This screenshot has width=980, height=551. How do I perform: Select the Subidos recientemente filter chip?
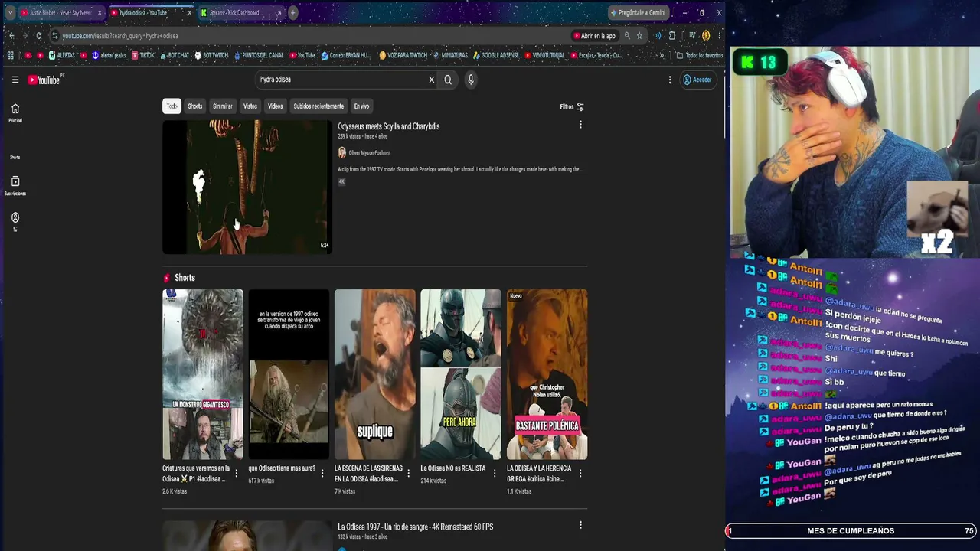tap(318, 106)
